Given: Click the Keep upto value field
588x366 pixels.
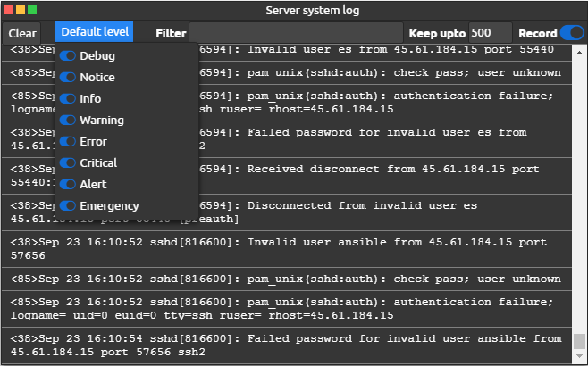Looking at the screenshot, I should (490, 33).
